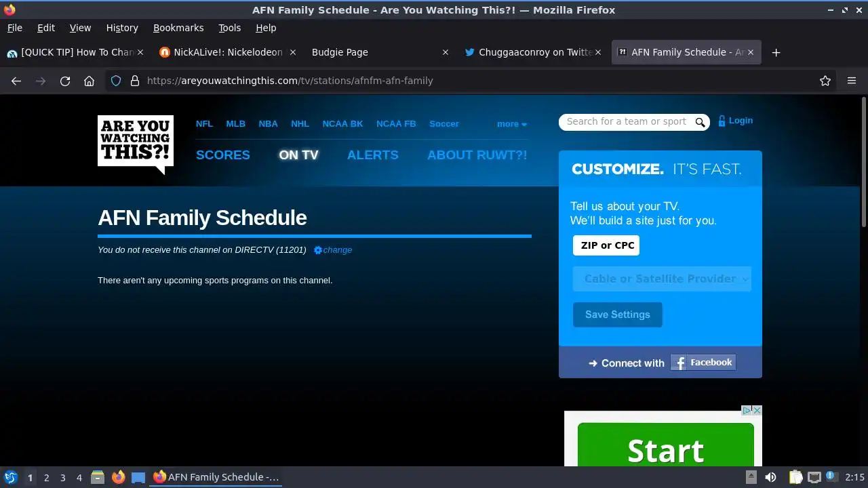868x488 pixels.
Task: Switch to workspace 4
Action: [79, 477]
